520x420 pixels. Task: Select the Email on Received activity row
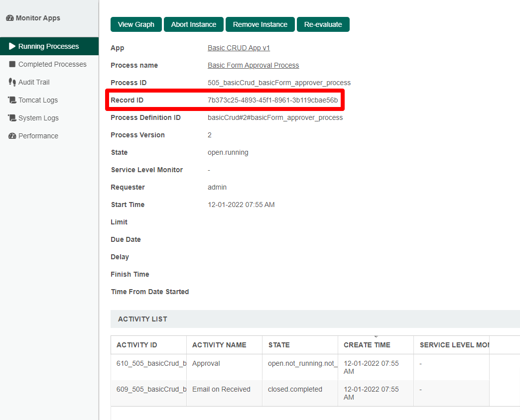click(x=221, y=389)
